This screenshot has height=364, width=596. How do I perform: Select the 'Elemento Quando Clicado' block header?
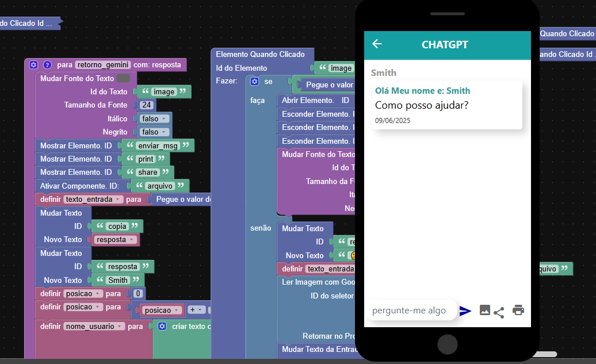click(x=261, y=54)
